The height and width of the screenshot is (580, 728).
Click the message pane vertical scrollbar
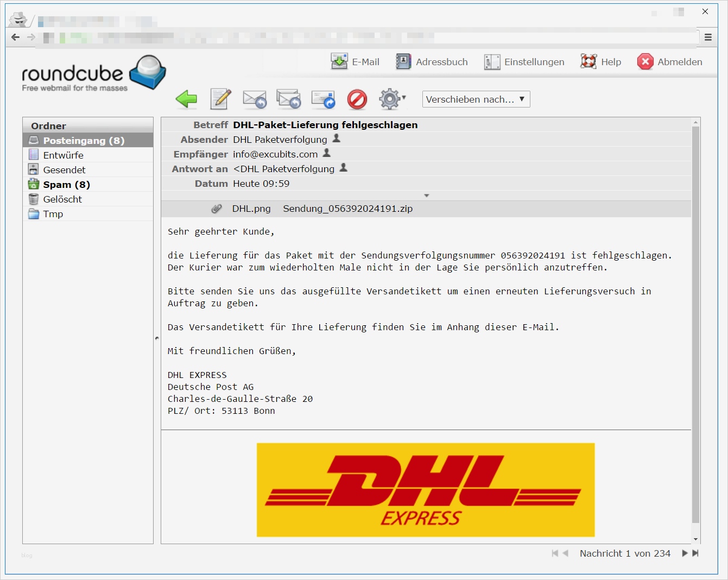(696, 325)
